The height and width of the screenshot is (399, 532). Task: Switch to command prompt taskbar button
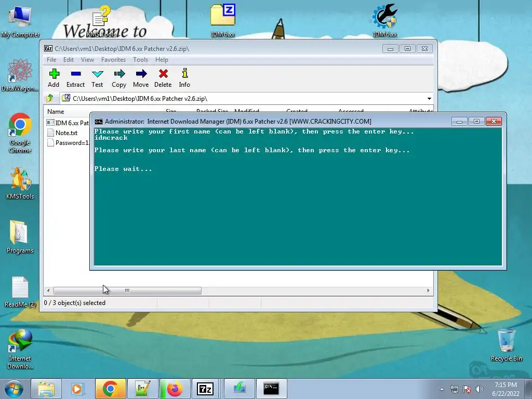tap(271, 389)
